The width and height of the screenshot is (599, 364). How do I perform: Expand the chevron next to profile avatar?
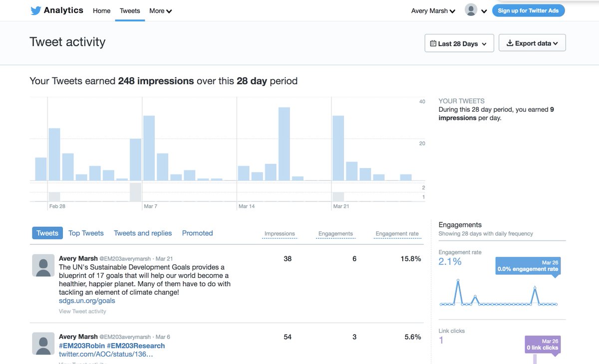(484, 11)
